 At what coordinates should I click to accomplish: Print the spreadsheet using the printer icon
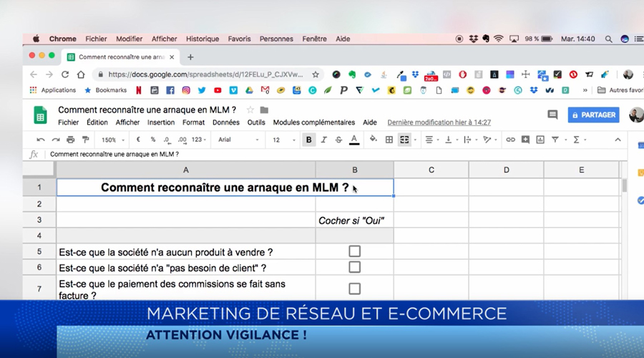[x=71, y=140]
